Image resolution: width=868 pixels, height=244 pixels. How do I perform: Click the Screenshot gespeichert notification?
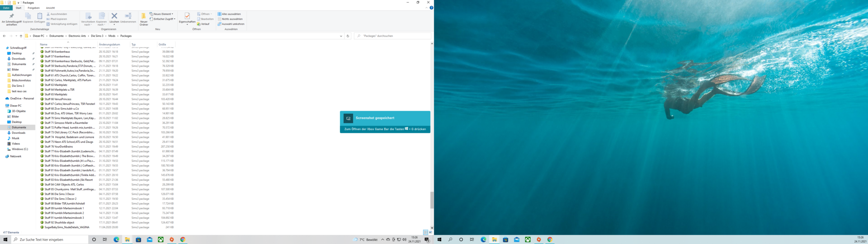click(385, 122)
